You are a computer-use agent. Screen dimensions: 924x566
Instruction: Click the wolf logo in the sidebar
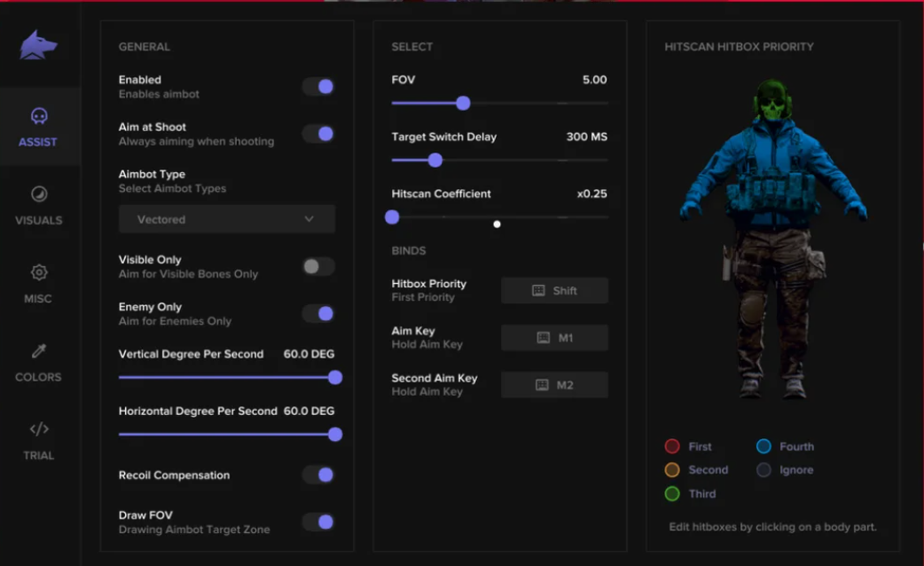click(38, 45)
